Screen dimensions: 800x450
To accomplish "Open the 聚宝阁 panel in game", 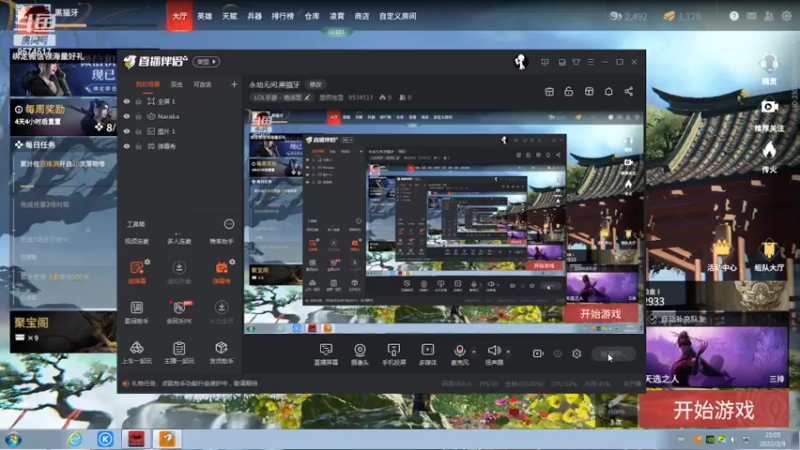I will click(x=63, y=332).
